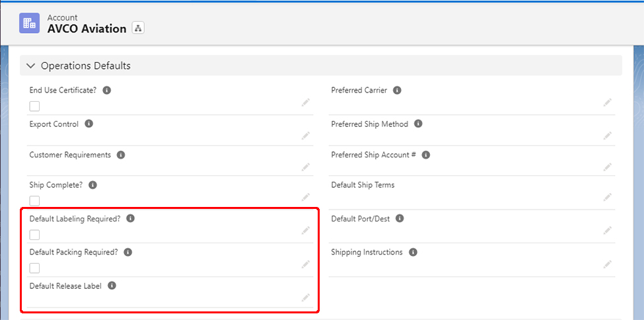Click the Preferred Ship Account # field
Image resolution: width=644 pixels, height=320 pixels.
(x=462, y=167)
